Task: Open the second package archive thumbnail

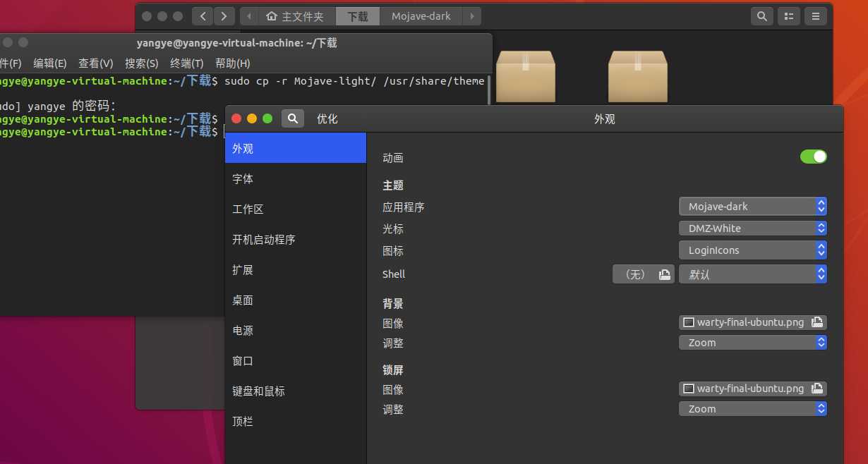Action: pos(638,76)
